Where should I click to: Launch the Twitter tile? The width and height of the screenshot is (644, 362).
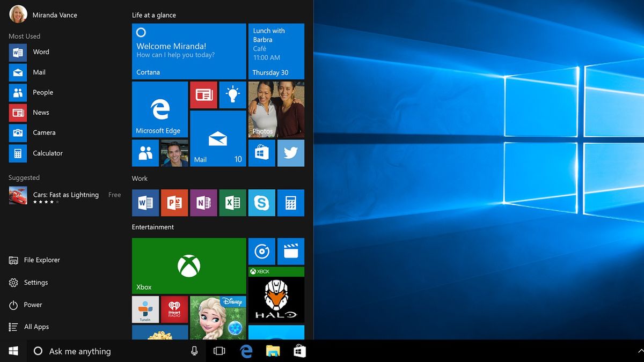(290, 153)
